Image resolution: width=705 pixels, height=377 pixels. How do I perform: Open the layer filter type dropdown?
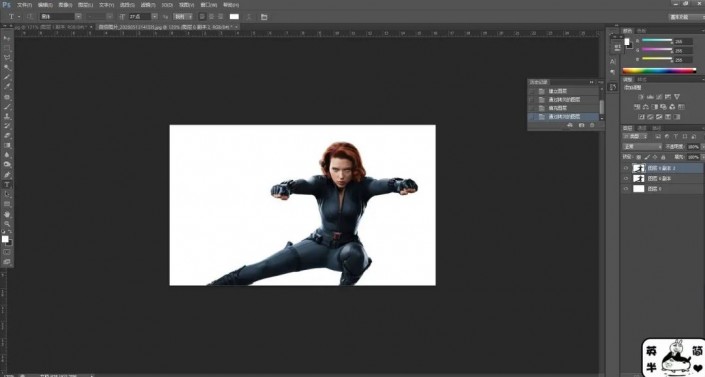click(x=636, y=136)
